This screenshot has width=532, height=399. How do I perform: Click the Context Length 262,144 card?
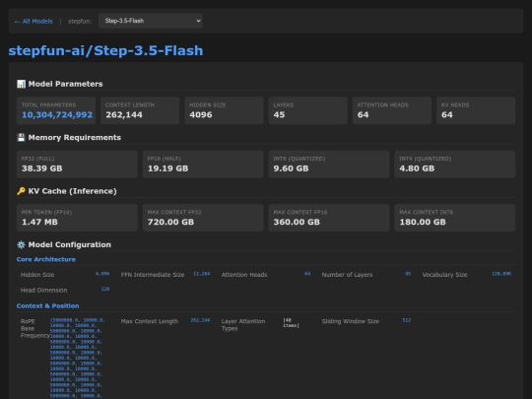click(140, 110)
